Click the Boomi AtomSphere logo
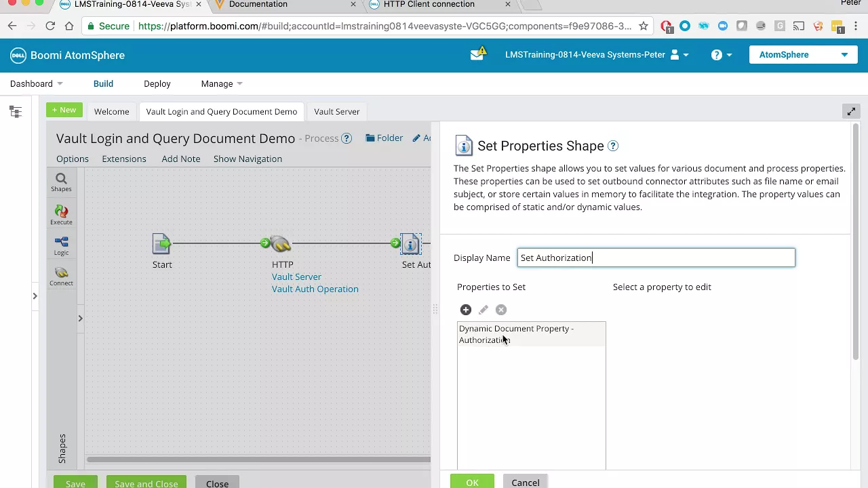This screenshot has width=868, height=488. tap(67, 55)
